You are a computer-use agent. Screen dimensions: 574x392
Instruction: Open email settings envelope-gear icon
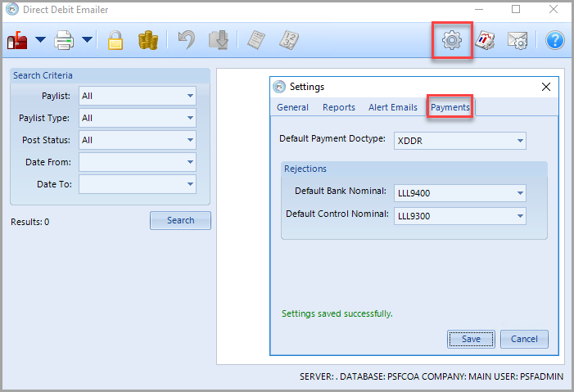pyautogui.click(x=518, y=40)
